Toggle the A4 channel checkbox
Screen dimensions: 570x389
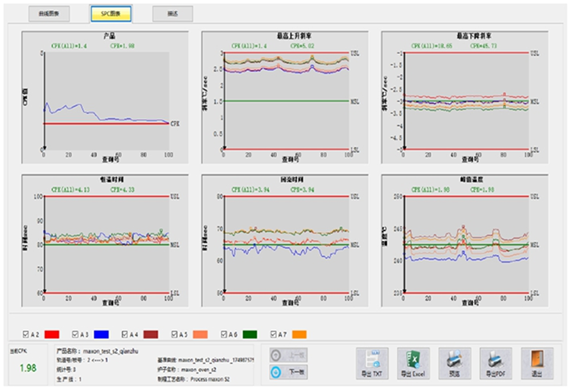[125, 334]
